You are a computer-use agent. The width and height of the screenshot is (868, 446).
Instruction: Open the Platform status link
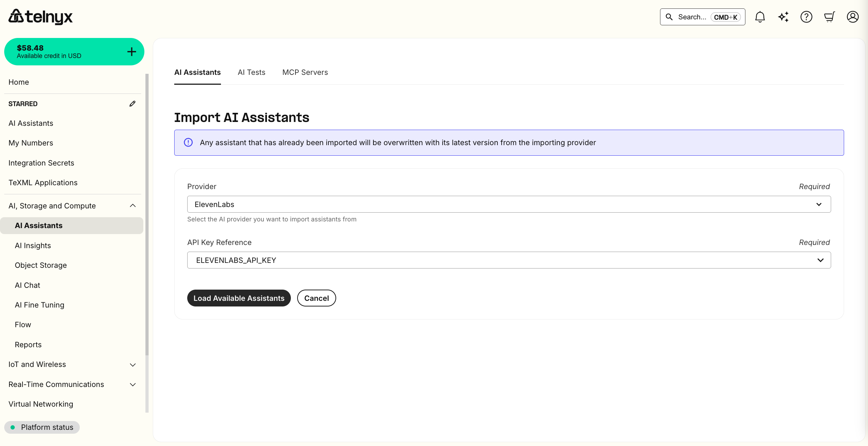[42, 427]
